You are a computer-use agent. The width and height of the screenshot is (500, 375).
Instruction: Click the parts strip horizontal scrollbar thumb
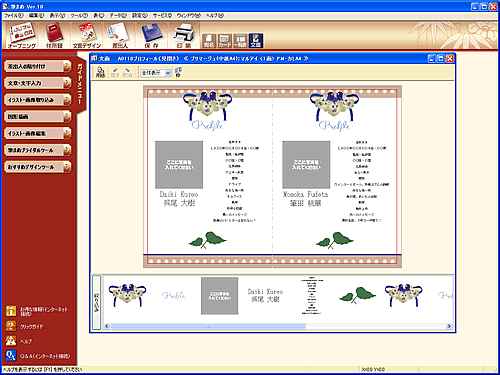pos(208,326)
